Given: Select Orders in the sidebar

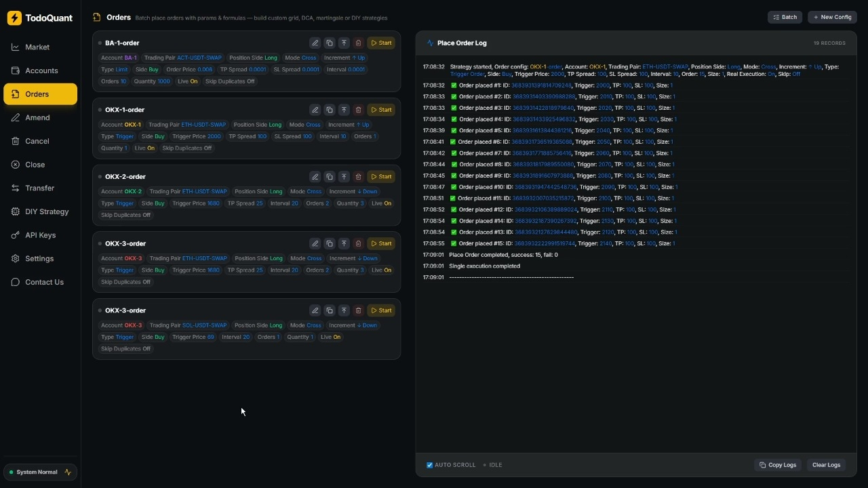Looking at the screenshot, I should coord(40,94).
